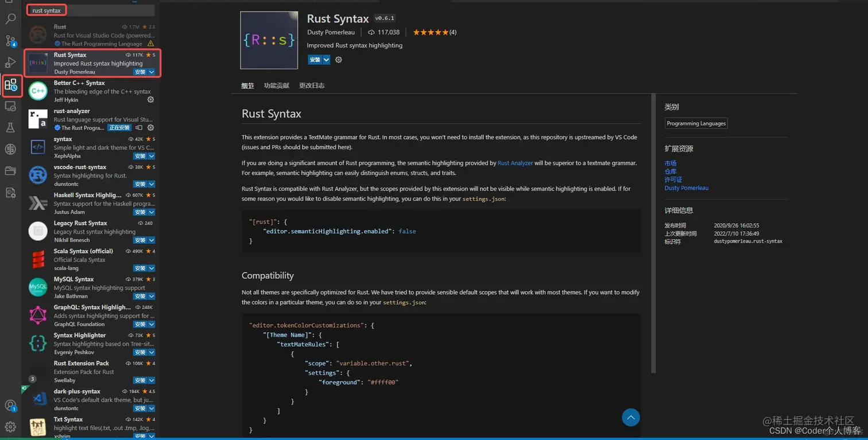The height and width of the screenshot is (440, 868).
Task: Open the Run and Debug view
Action: coord(10,63)
